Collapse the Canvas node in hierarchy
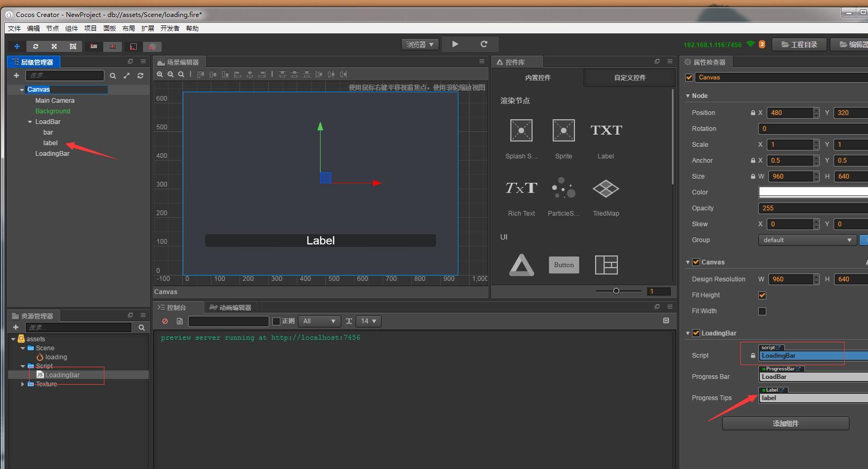868x469 pixels. (22, 90)
